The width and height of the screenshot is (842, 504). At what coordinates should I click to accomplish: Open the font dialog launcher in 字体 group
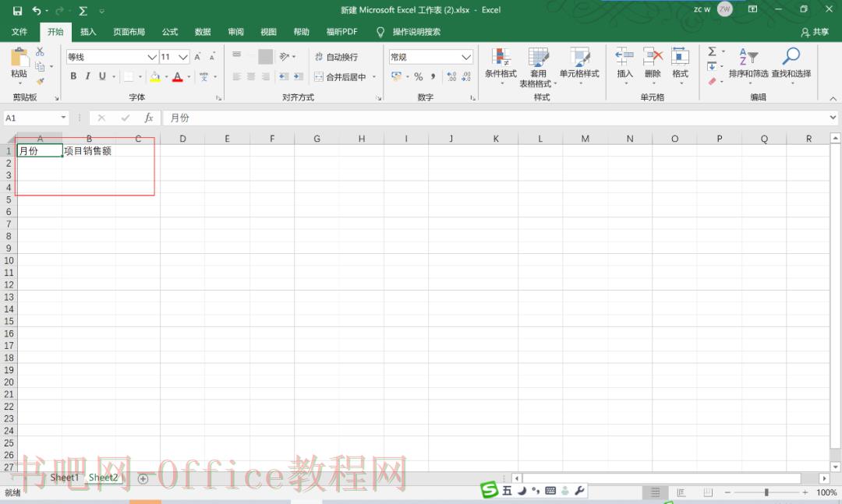click(218, 98)
